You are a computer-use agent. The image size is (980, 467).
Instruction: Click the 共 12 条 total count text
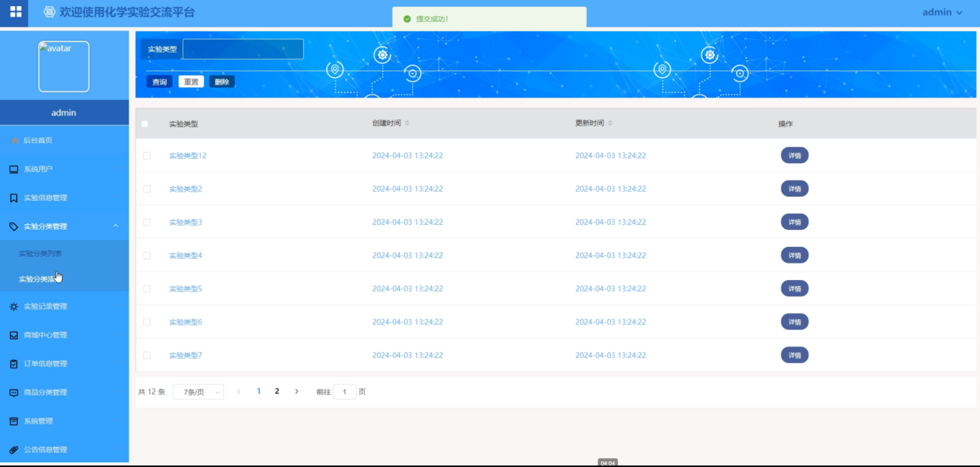(152, 392)
